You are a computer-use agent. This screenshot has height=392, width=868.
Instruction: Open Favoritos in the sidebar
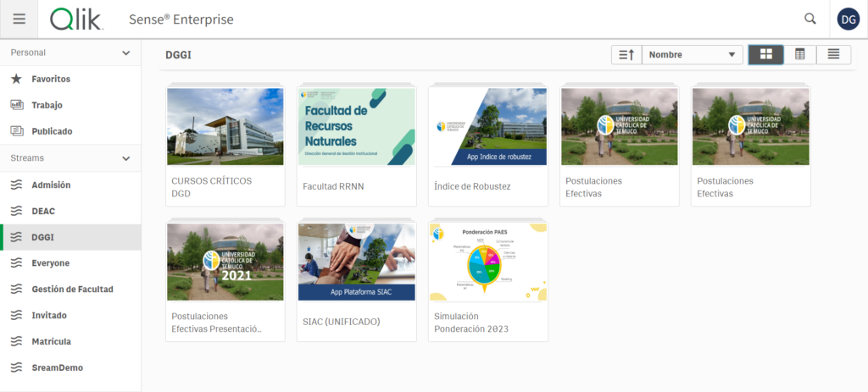(x=70, y=79)
